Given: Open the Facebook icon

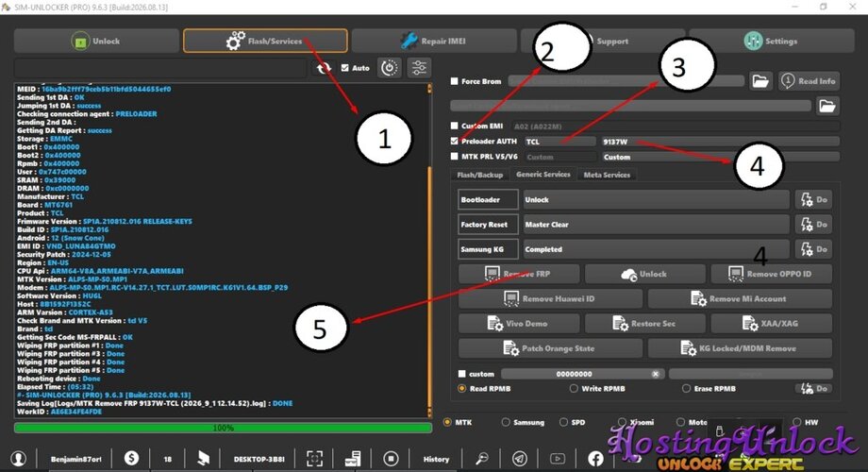Looking at the screenshot, I should coord(595,458).
